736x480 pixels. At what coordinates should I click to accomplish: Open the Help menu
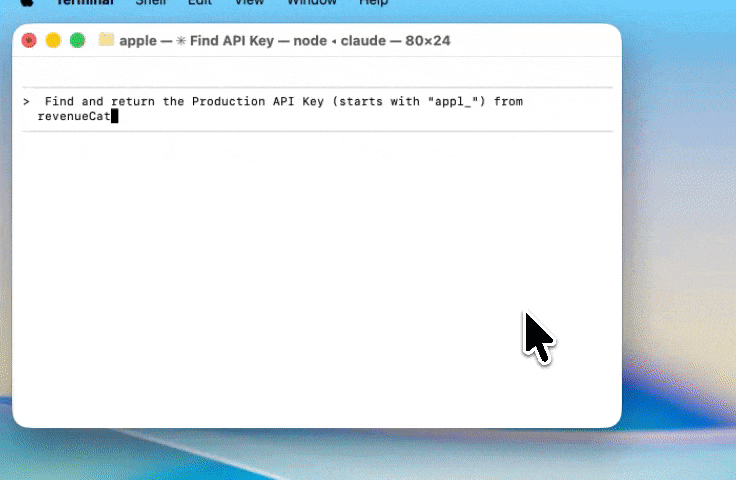coord(373,3)
